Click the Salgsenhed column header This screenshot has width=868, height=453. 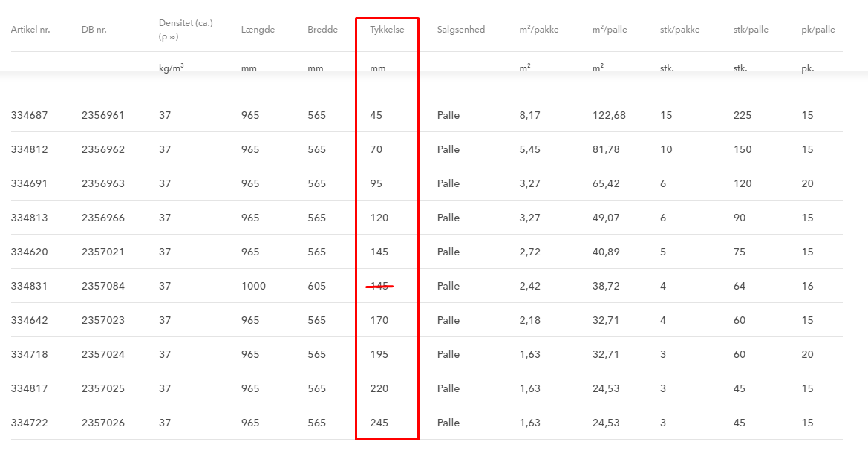point(461,30)
